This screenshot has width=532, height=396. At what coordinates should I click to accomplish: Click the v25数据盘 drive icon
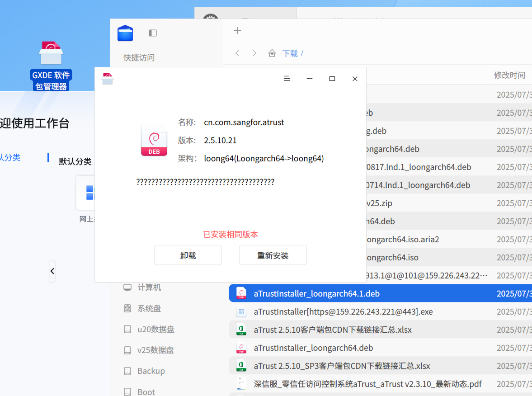(127, 350)
